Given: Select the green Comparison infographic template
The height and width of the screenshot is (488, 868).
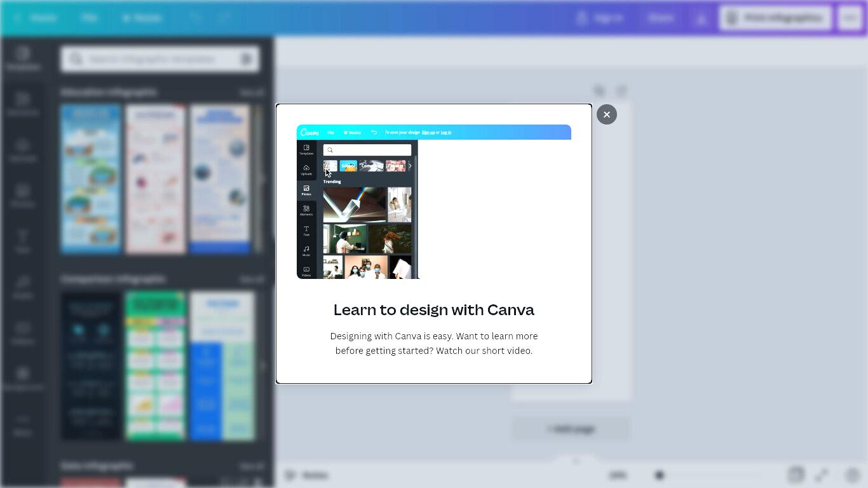Looking at the screenshot, I should [156, 366].
